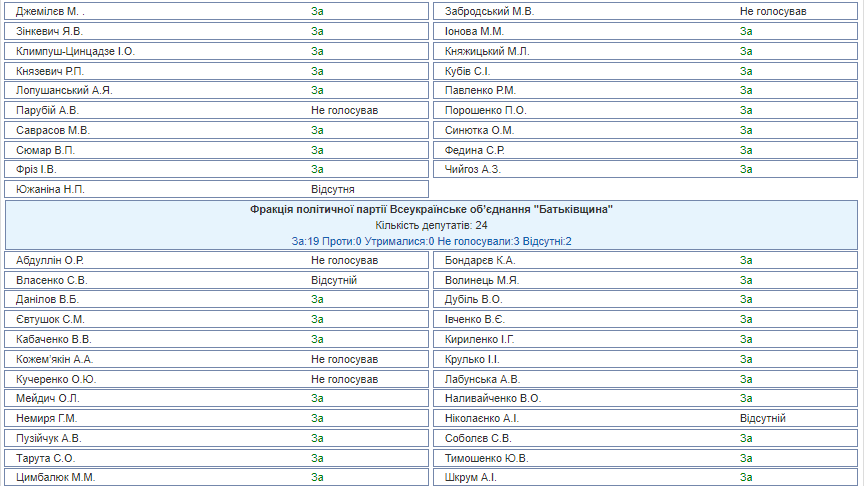864x486 pixels.
Task: Click the faction vote summary line 'За:19 Проти:0'
Action: pos(431,242)
